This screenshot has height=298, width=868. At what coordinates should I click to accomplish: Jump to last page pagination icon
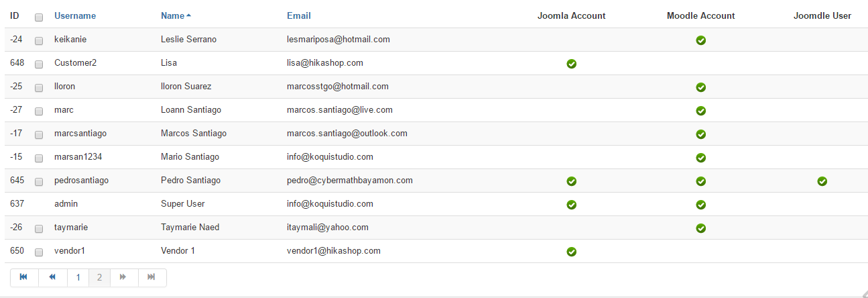click(x=151, y=277)
